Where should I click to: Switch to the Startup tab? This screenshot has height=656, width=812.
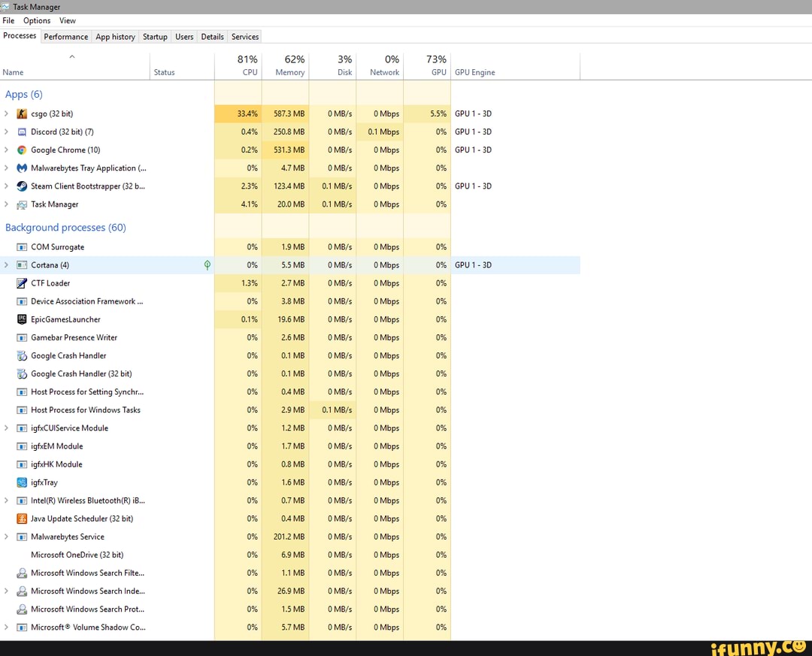tap(155, 37)
